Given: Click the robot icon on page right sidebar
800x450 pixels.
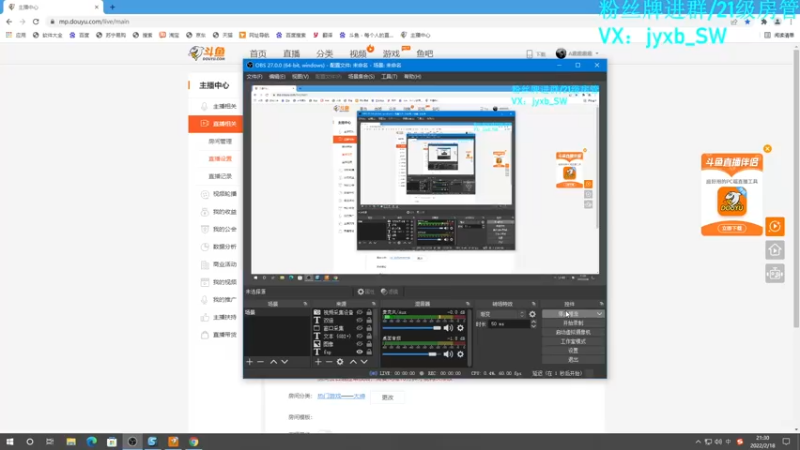Looking at the screenshot, I should (x=774, y=274).
